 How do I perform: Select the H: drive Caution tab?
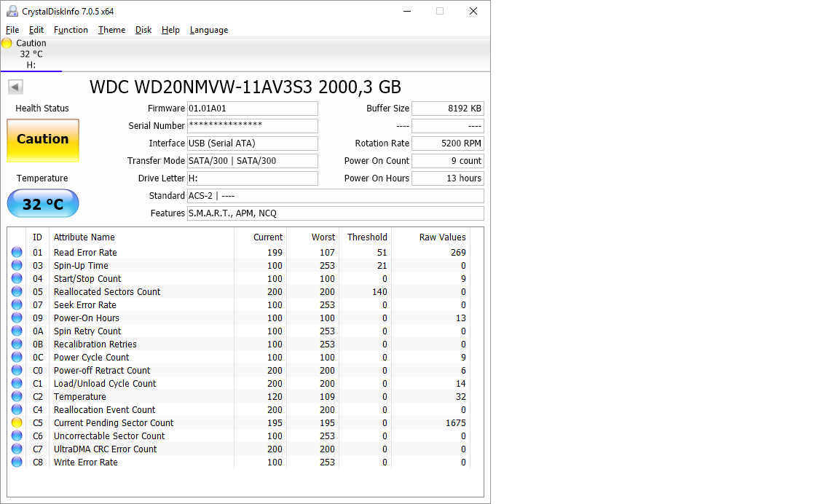pyautogui.click(x=31, y=54)
